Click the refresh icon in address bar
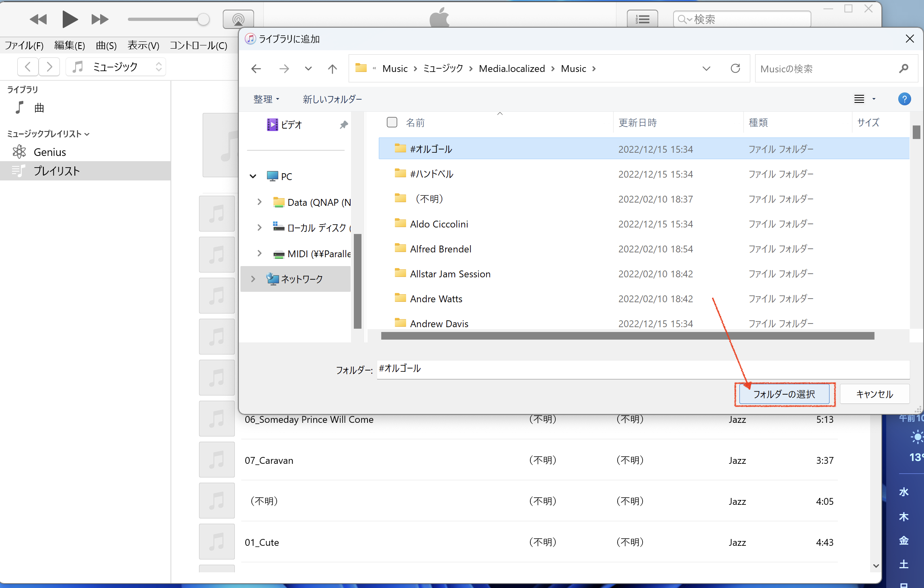 coord(735,69)
